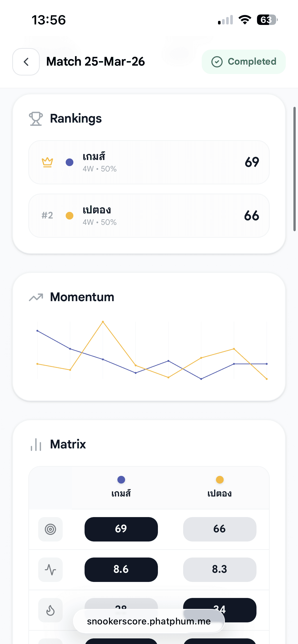The width and height of the screenshot is (298, 644).
Task: Tap the grey 8.3 average pill
Action: pyautogui.click(x=220, y=570)
